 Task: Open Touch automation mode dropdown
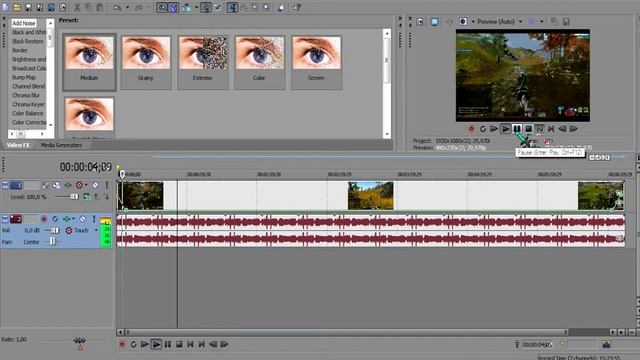96,231
